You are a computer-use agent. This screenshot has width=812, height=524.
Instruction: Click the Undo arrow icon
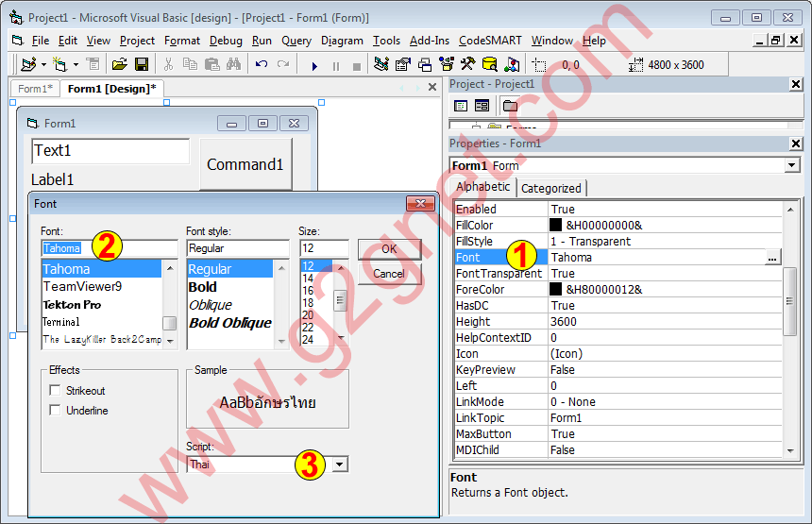tap(262, 65)
